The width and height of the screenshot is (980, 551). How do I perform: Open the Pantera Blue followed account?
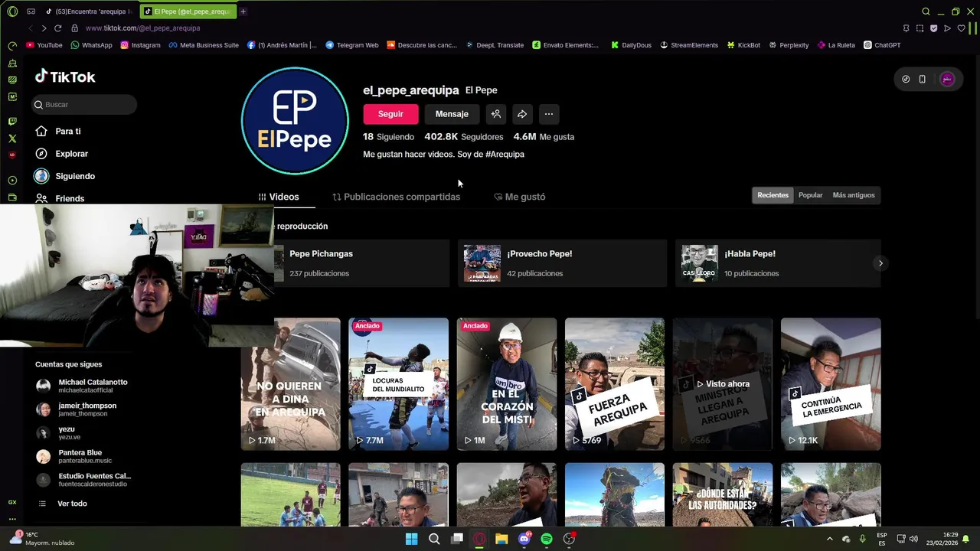tap(73, 456)
